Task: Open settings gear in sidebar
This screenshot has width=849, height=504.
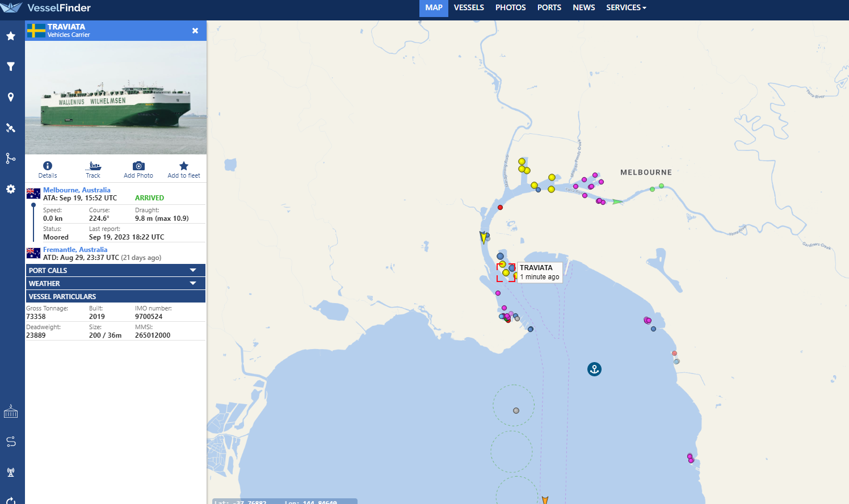Action: pos(11,189)
